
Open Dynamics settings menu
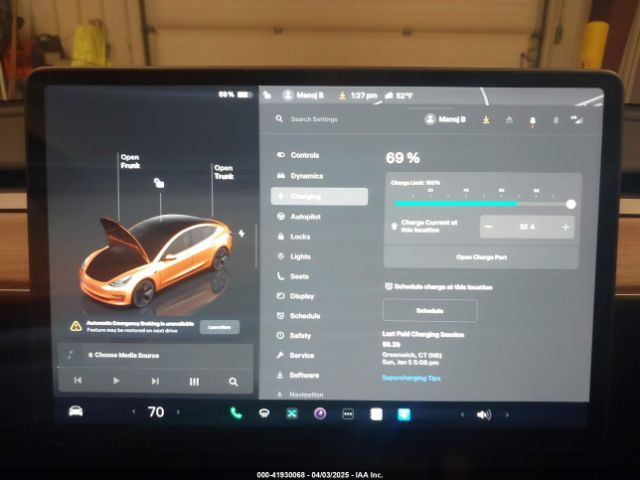tap(300, 176)
